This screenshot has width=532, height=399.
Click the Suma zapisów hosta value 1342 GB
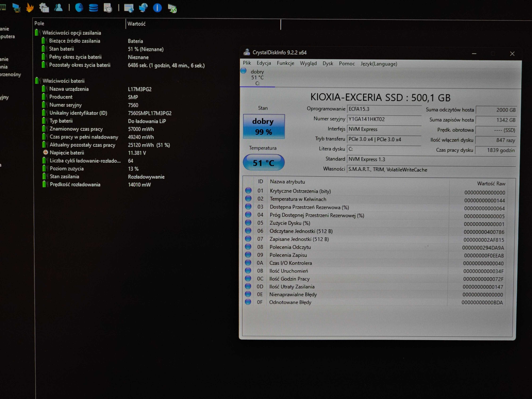click(x=496, y=120)
